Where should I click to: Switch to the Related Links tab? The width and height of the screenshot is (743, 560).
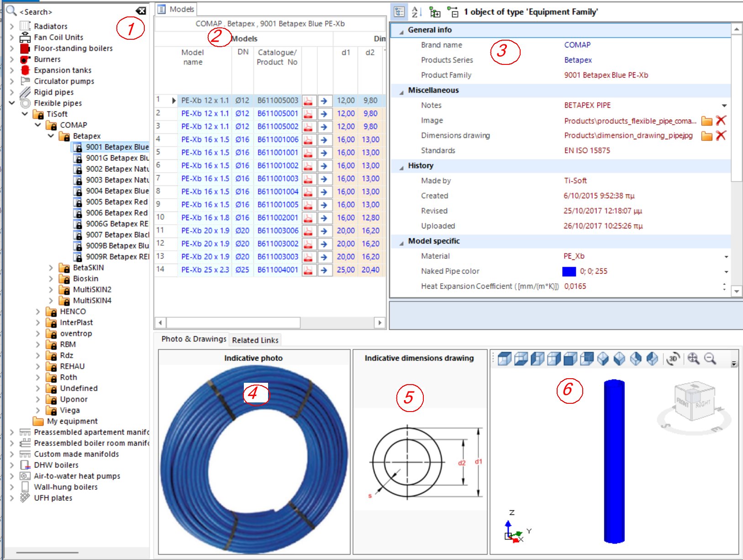(255, 340)
